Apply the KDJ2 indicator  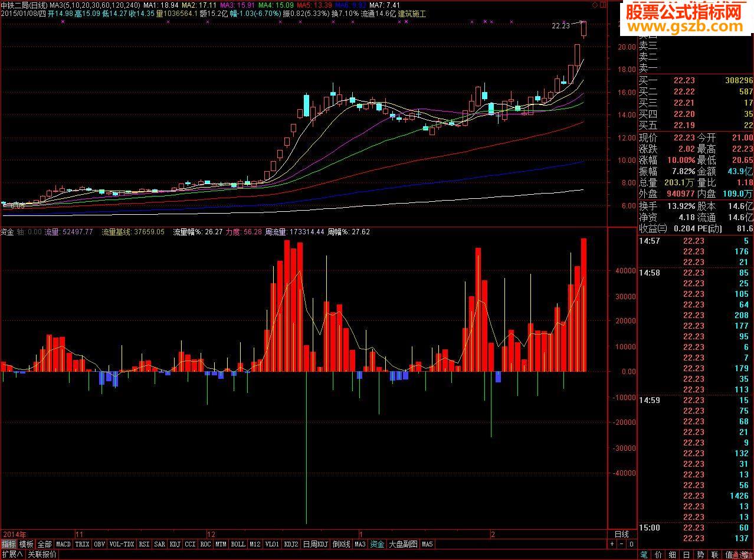tap(291, 544)
